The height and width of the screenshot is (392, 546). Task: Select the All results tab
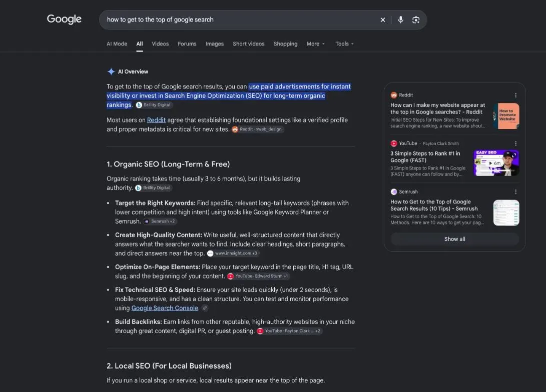tap(140, 44)
